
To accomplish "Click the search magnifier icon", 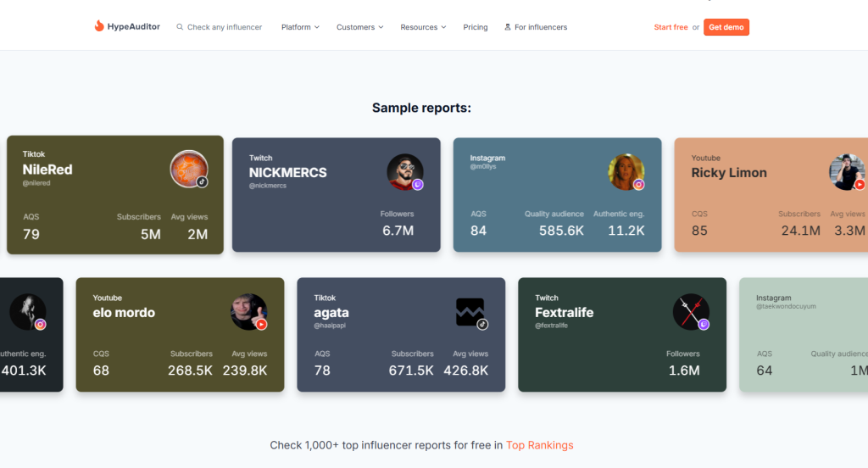I will [180, 27].
